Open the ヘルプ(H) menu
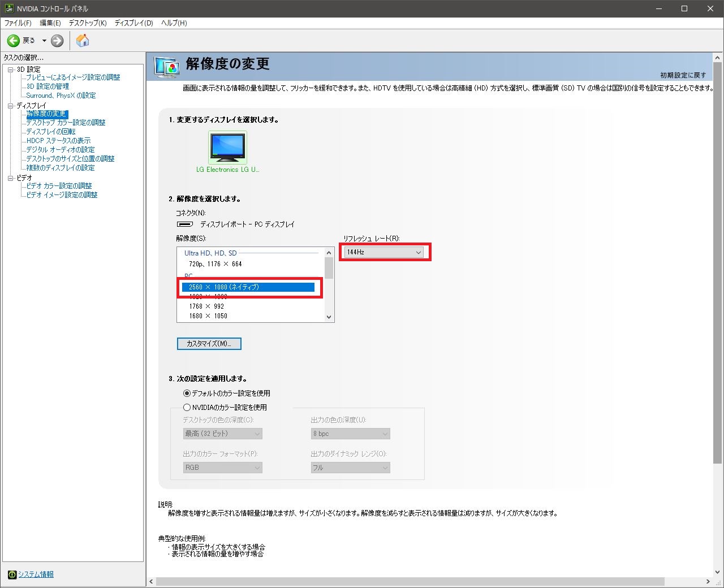The image size is (724, 588). point(174,23)
